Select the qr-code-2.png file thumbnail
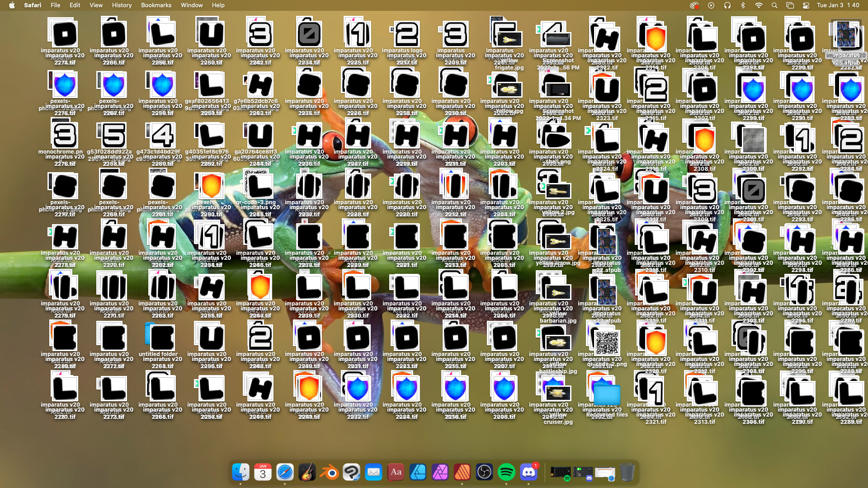868x488 pixels. point(607,343)
